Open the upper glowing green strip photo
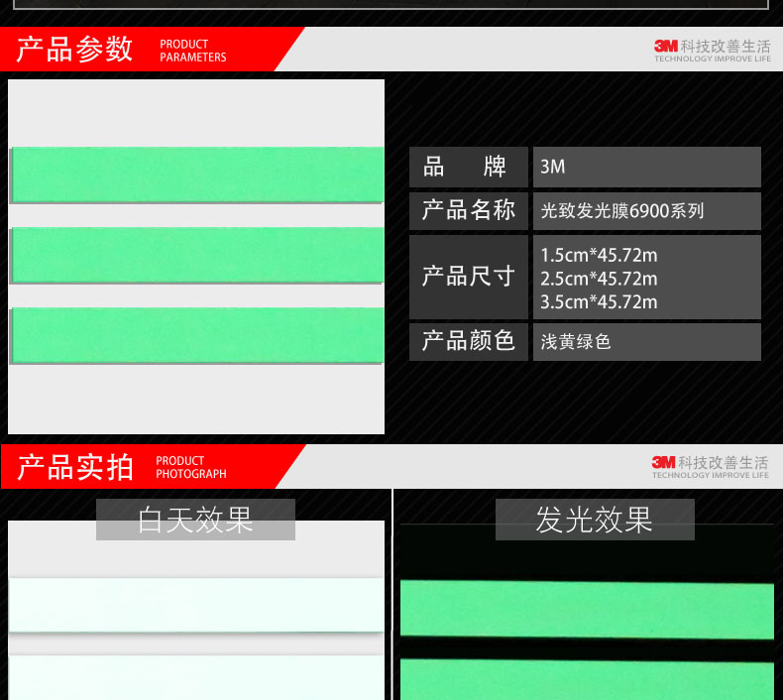 click(x=587, y=608)
